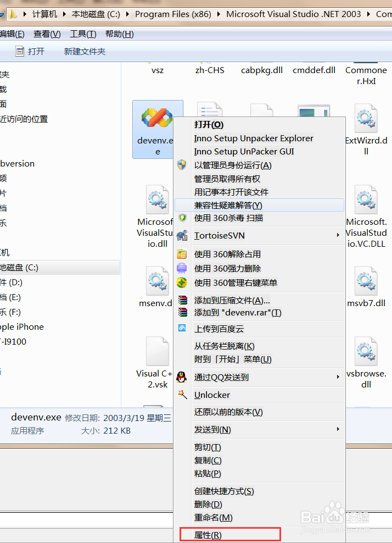Select the Microsoft.VisualStudio.dll file icon
Viewport: 392px width, 543px height.
click(158, 200)
